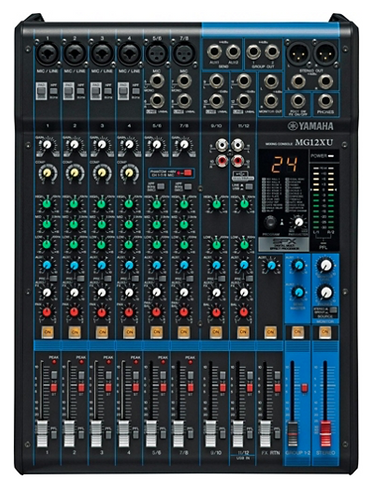Screen dimensions: 371x480
Task: Toggle channel 5/6 HPF switch
Action: click(x=161, y=186)
